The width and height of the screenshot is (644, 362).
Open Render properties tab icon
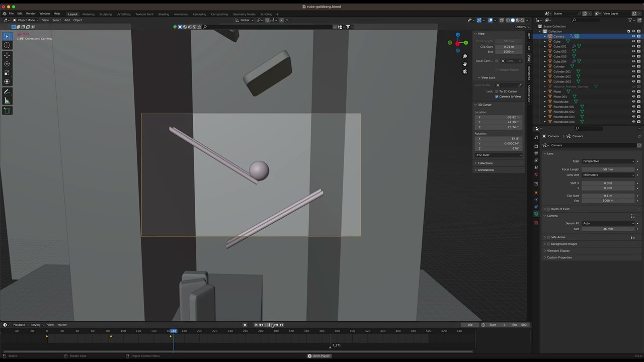click(536, 146)
